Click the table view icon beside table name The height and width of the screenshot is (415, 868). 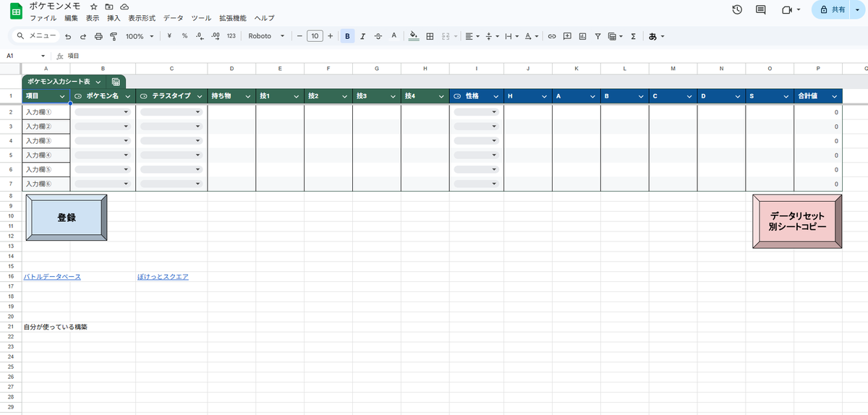(116, 82)
